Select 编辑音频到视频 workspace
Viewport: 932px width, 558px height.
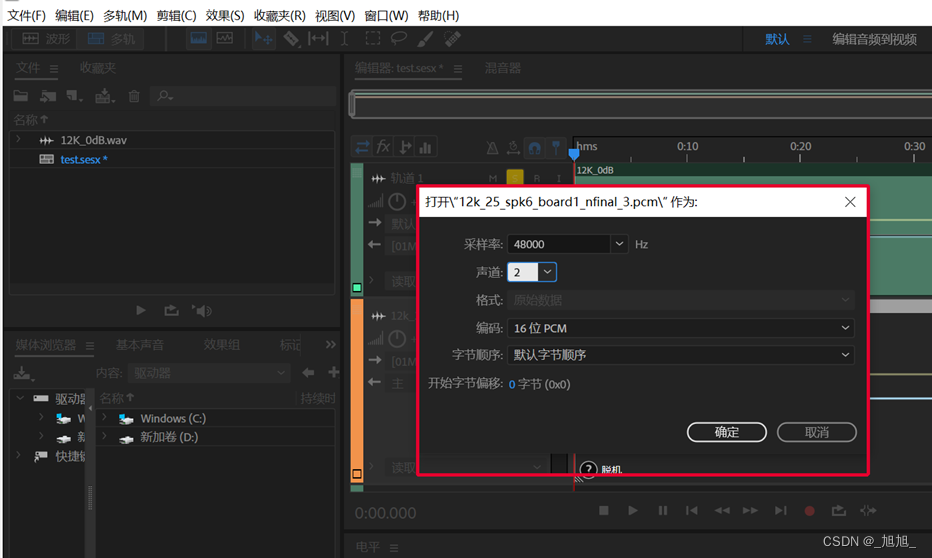pos(874,39)
